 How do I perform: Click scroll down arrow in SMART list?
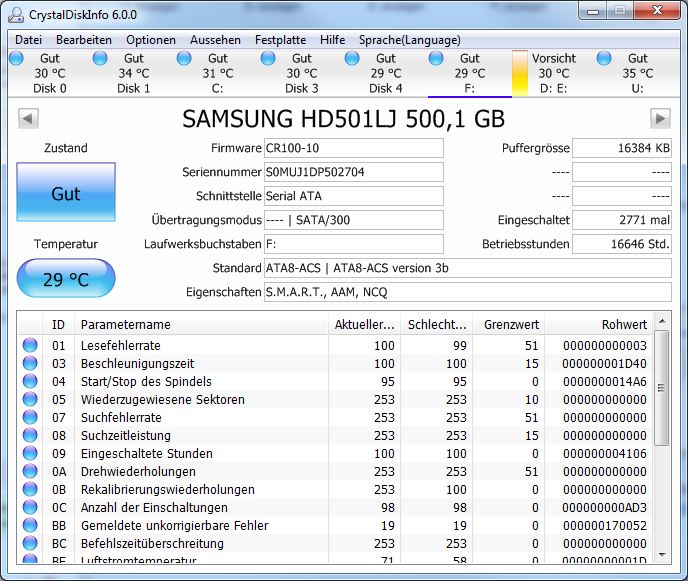[x=662, y=556]
